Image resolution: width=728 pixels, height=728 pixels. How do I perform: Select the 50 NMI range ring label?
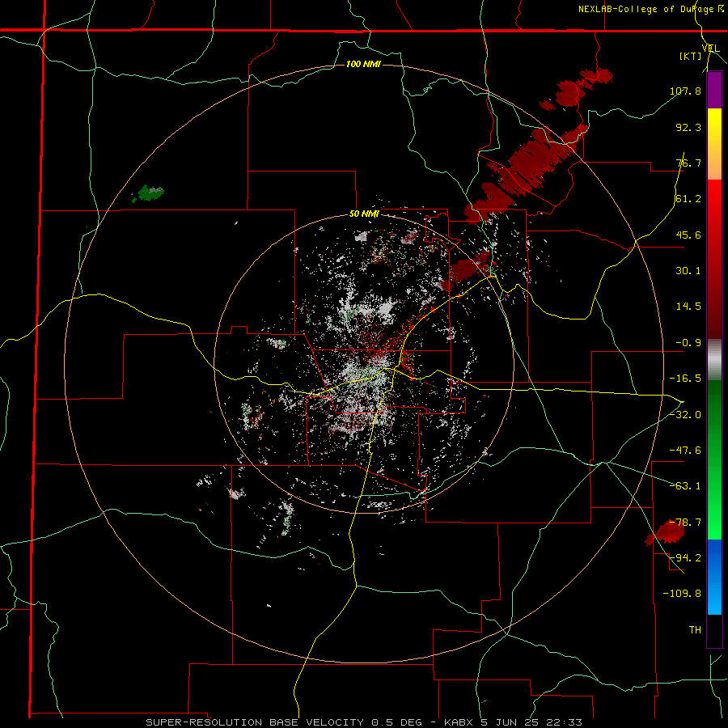364,214
